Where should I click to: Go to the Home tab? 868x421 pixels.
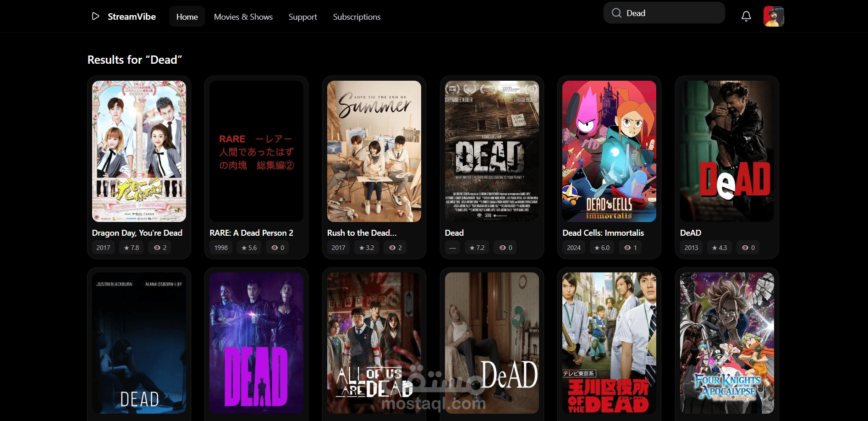[187, 17]
